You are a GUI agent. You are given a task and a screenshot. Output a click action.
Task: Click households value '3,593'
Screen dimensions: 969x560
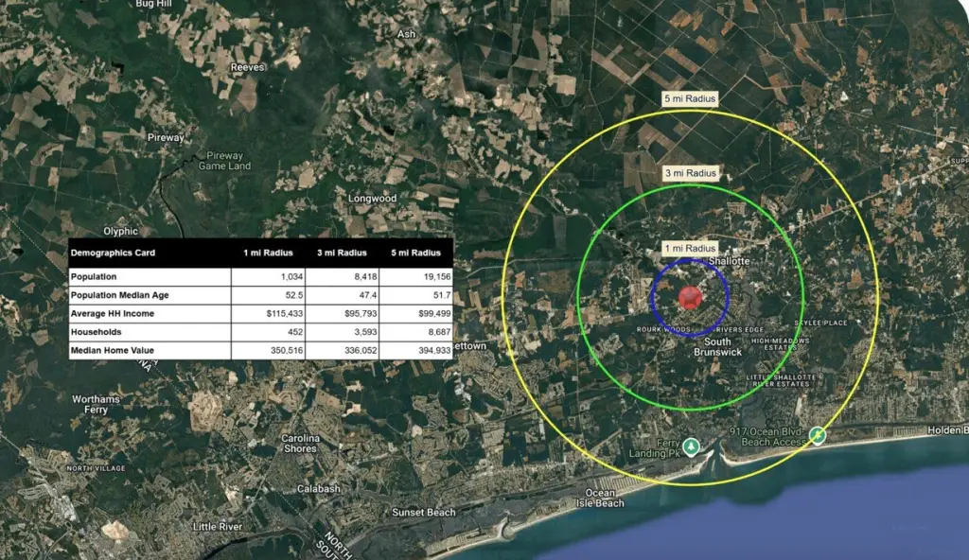[x=366, y=332]
